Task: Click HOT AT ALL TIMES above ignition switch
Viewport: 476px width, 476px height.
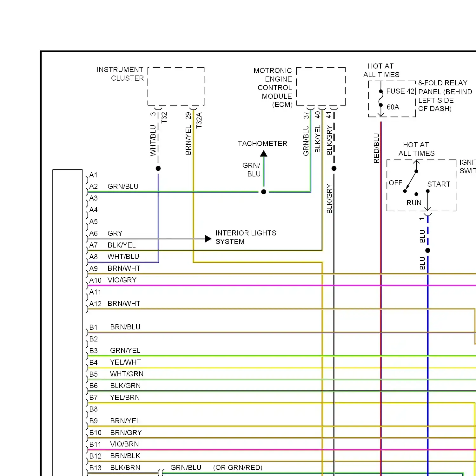Action: coord(416,149)
